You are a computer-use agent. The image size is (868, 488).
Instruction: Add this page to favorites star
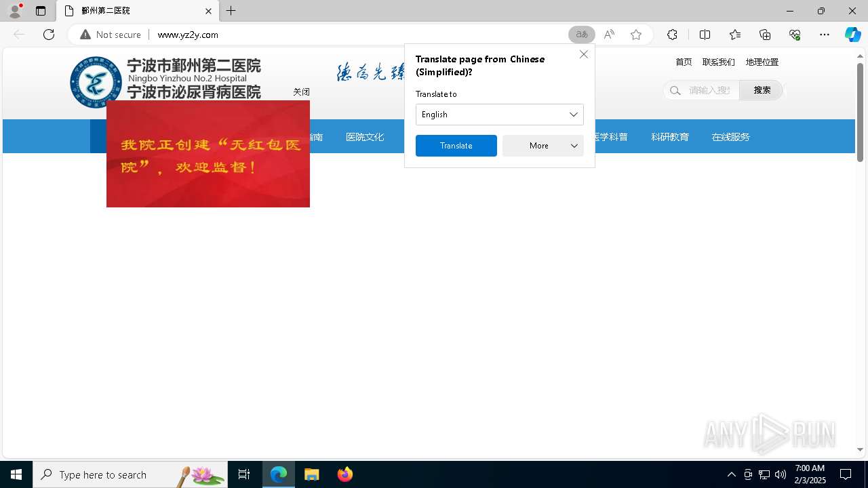[636, 35]
